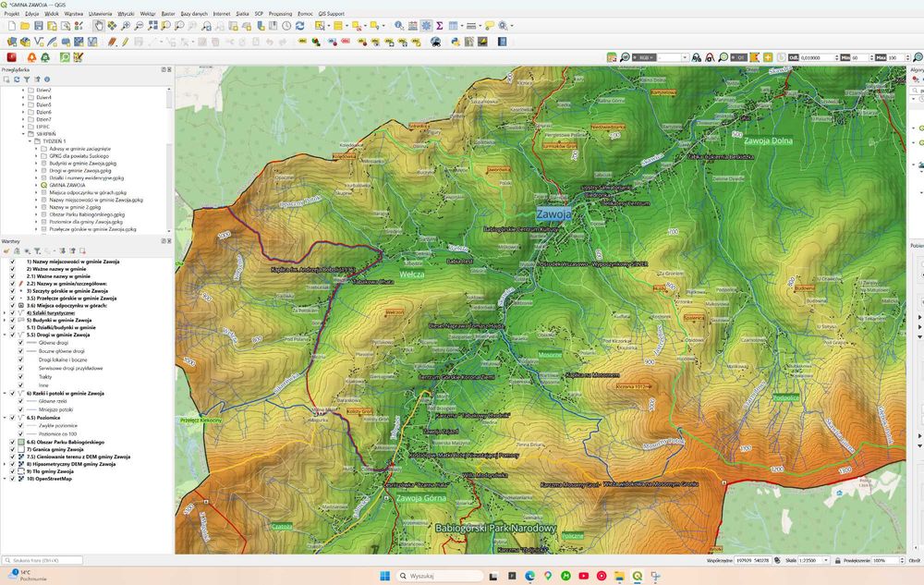Click the filter icon in the Przeglądarka panel
924x585 pixels.
[x=27, y=79]
